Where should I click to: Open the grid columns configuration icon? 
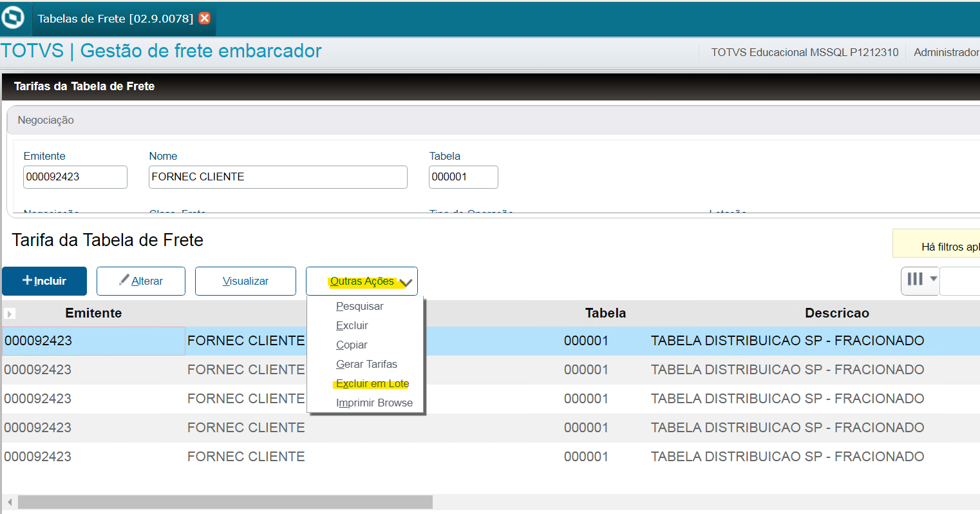920,280
